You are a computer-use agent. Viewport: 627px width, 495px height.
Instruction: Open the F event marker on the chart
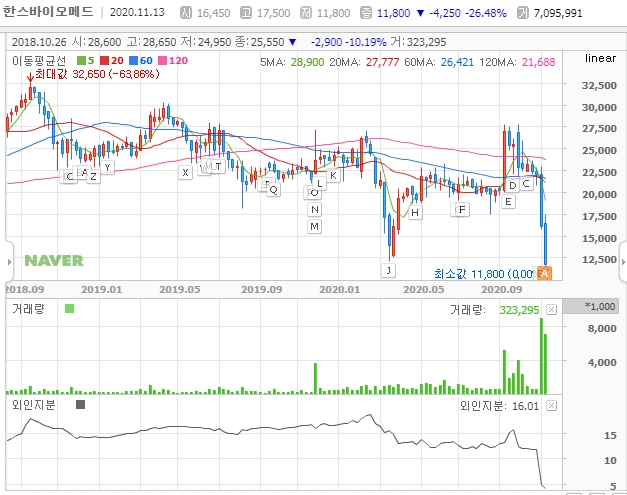point(462,210)
